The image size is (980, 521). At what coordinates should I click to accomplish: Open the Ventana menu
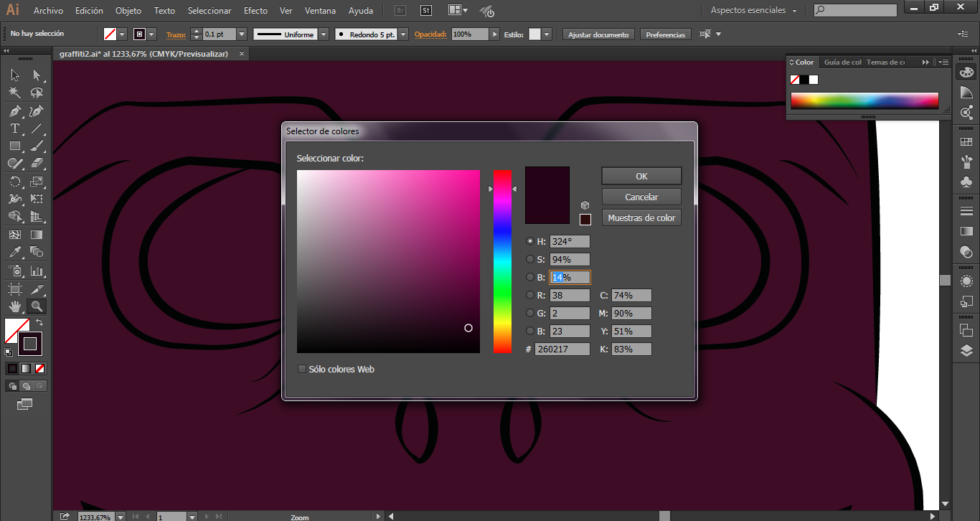pos(320,11)
